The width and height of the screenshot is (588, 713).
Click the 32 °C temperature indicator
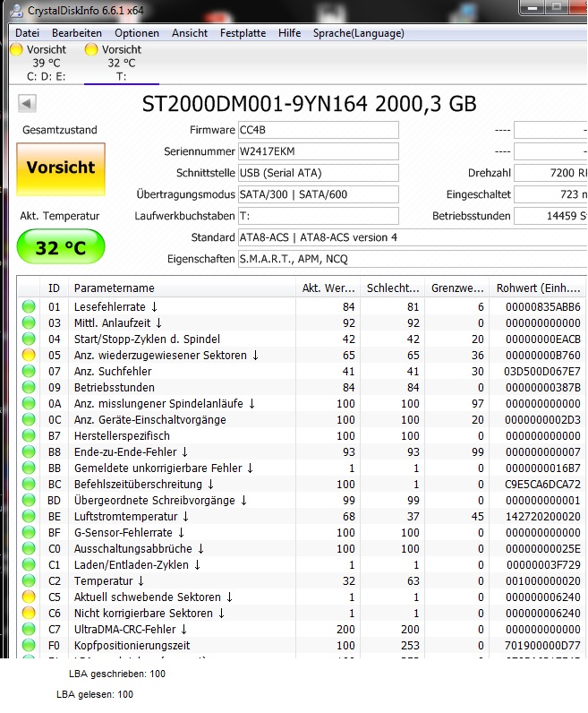61,247
